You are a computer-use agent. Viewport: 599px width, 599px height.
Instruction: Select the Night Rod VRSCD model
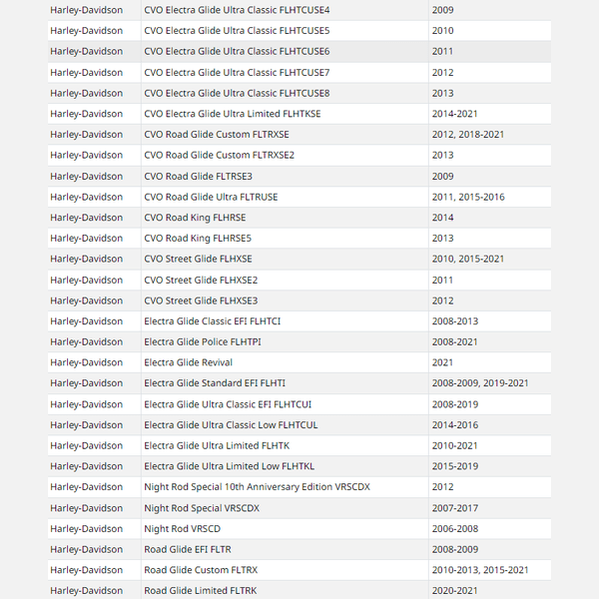[182, 529]
